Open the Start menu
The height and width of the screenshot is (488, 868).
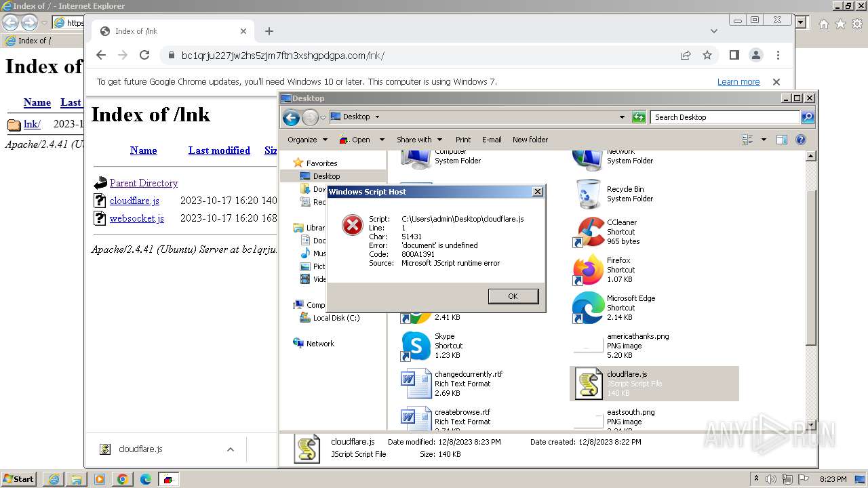click(19, 479)
